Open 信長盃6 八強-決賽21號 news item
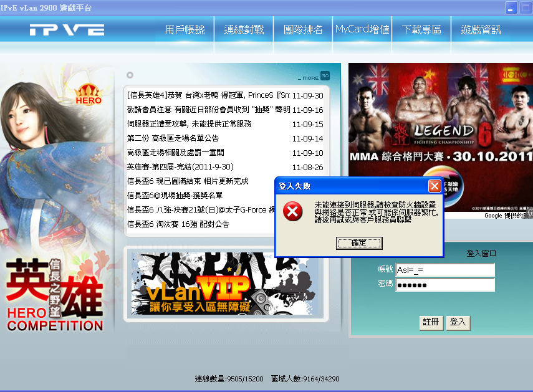 [201, 209]
